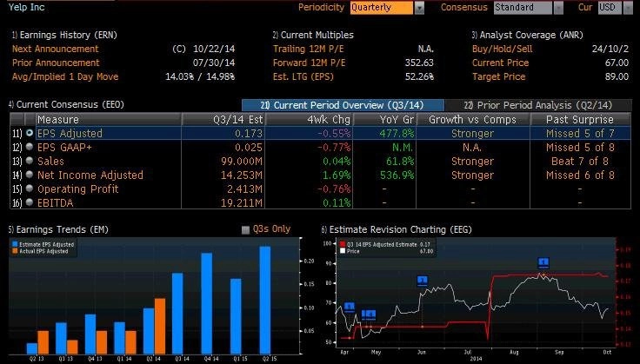Click the double event marker near May
The height and width of the screenshot is (364, 640).
tap(369, 314)
